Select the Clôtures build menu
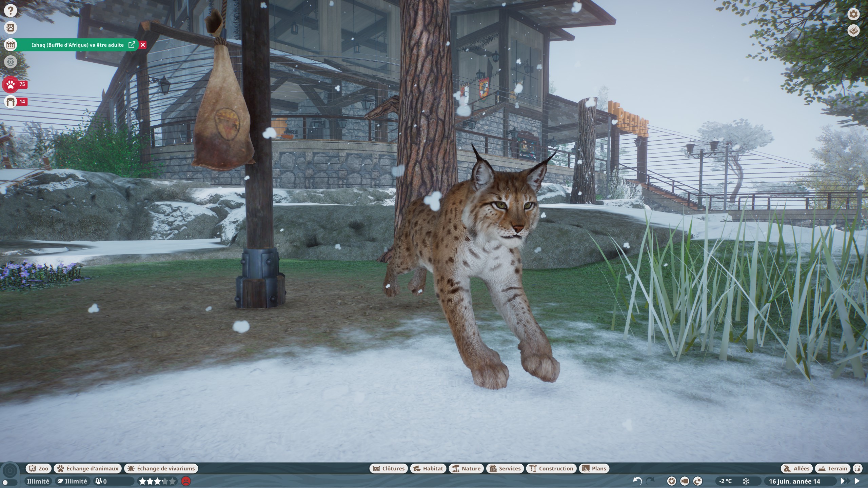The image size is (868, 488). pos(389,468)
